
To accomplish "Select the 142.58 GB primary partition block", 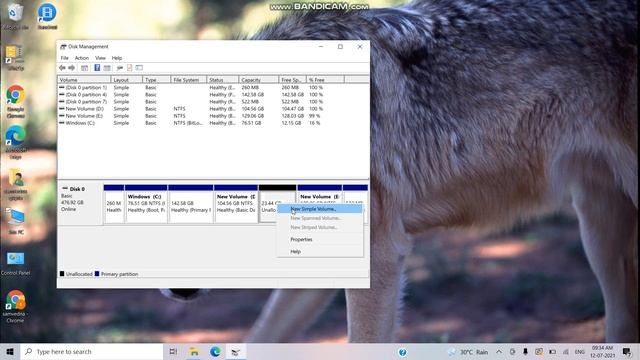I will click(x=191, y=204).
